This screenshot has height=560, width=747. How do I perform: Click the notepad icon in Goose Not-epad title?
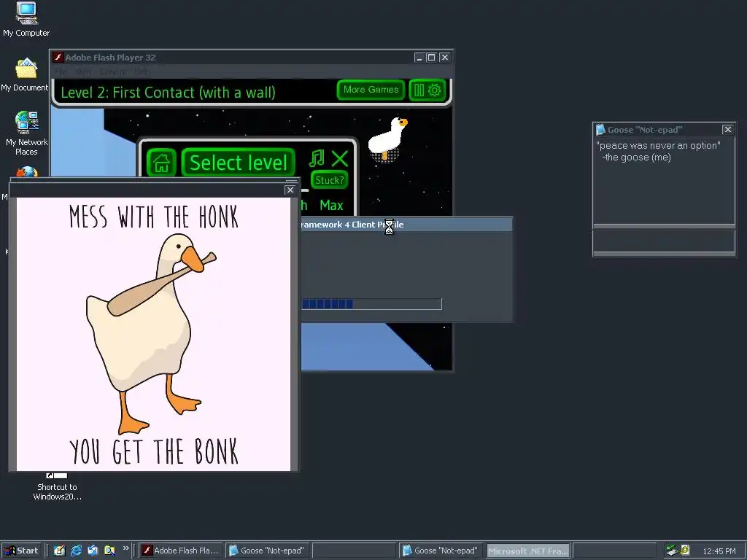600,130
